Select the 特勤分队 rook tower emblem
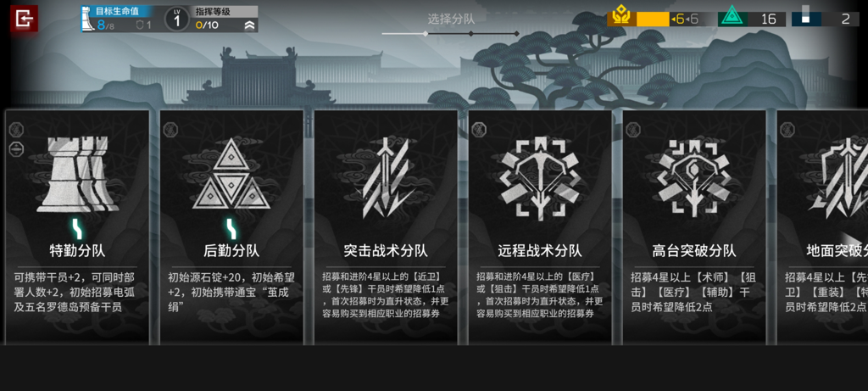Image resolution: width=868 pixels, height=391 pixels. 77,175
